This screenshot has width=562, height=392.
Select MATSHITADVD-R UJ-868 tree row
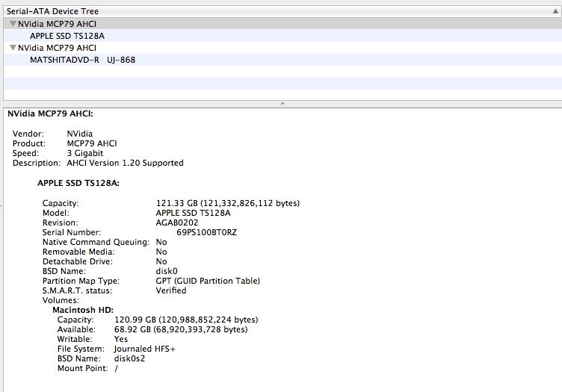282,60
